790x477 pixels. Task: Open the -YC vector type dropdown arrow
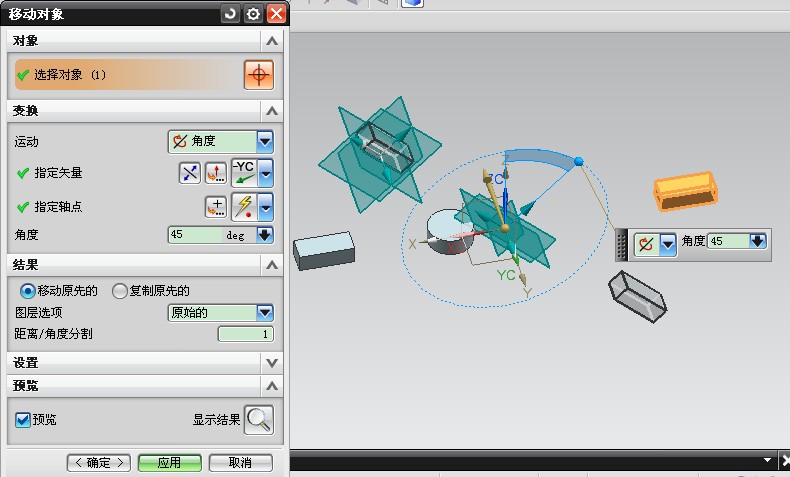point(266,173)
